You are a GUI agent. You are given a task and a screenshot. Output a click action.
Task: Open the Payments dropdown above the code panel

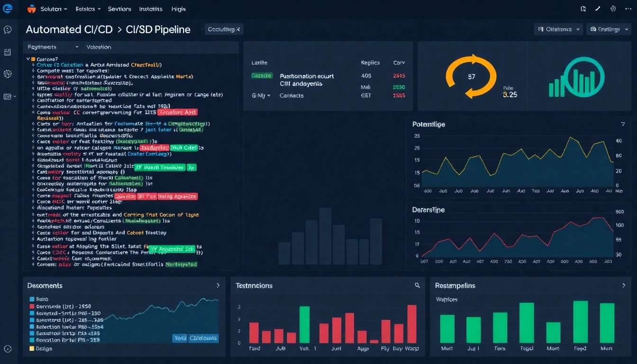coord(51,47)
